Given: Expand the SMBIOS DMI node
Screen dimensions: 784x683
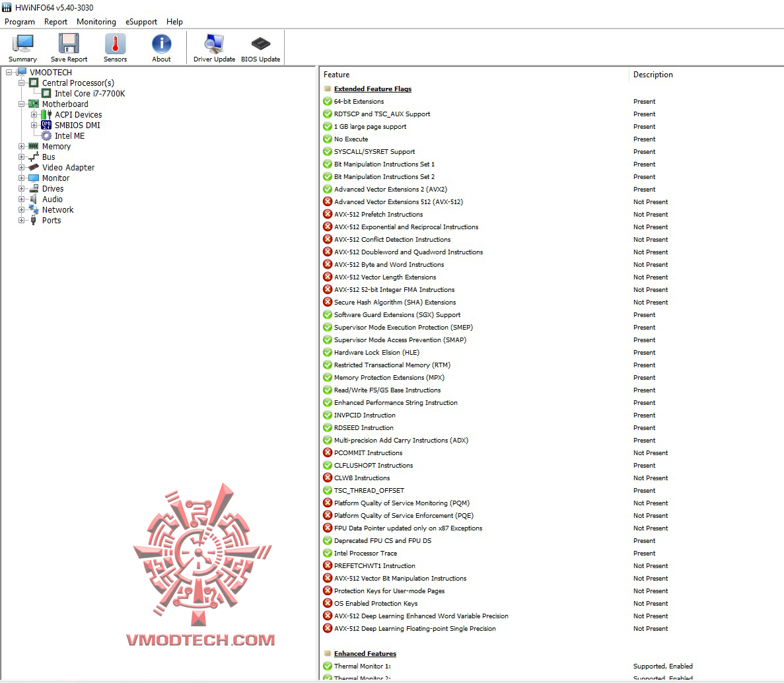Looking at the screenshot, I should coord(34,125).
